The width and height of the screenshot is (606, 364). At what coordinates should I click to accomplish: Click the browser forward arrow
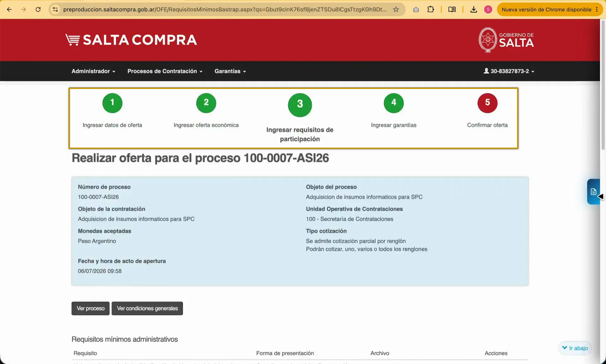coord(24,9)
